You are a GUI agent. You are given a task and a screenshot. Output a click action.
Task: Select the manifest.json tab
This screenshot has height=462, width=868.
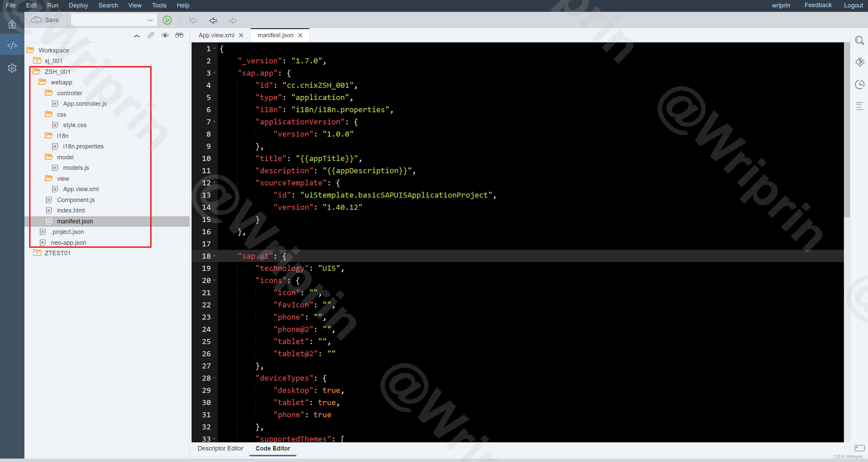click(x=274, y=35)
